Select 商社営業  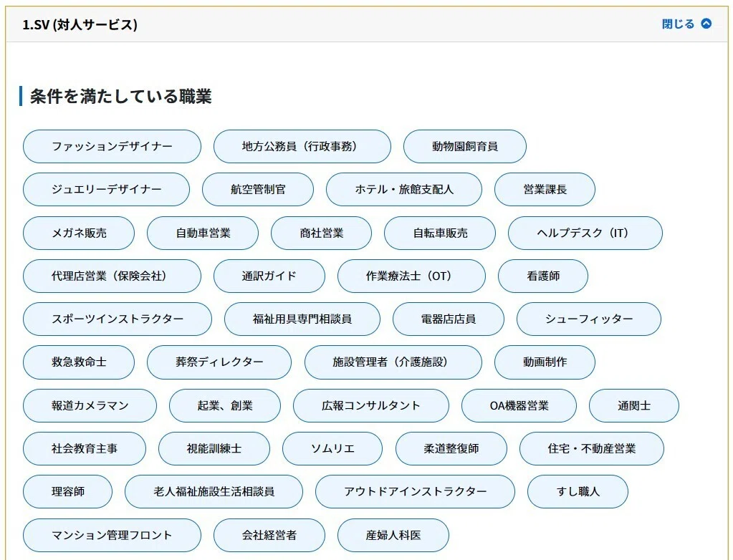click(x=322, y=233)
